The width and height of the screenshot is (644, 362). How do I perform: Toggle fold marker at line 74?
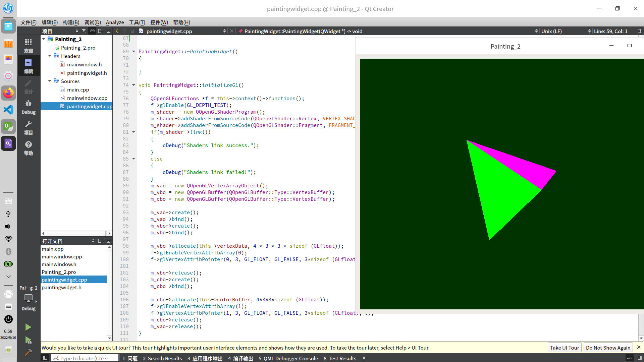[x=133, y=85]
